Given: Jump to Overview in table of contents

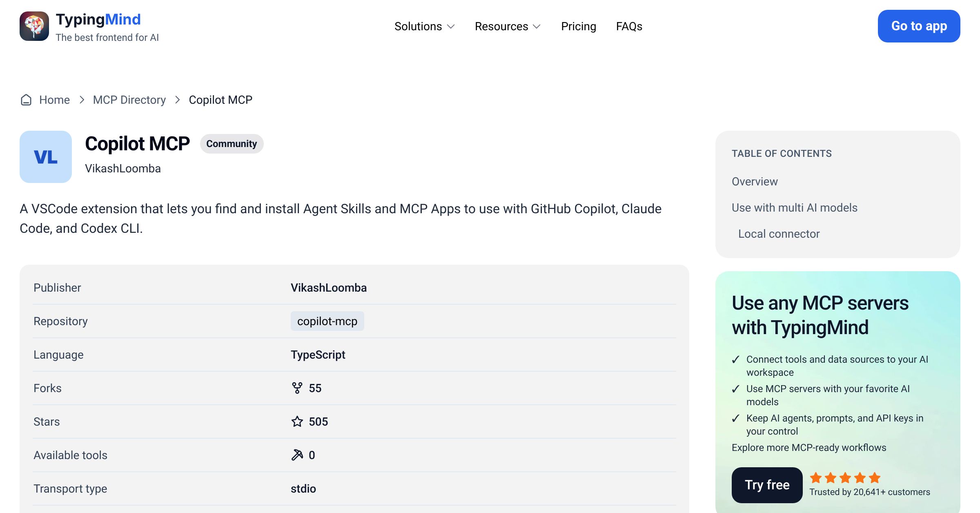Looking at the screenshot, I should (755, 181).
